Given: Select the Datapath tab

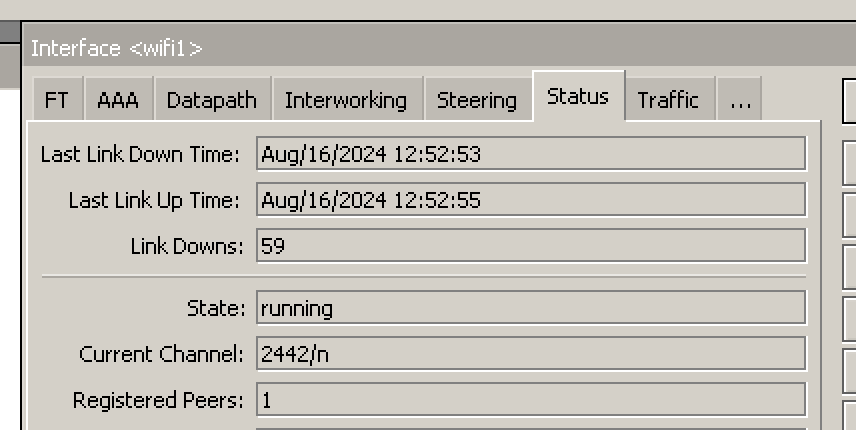Looking at the screenshot, I should click(x=212, y=99).
